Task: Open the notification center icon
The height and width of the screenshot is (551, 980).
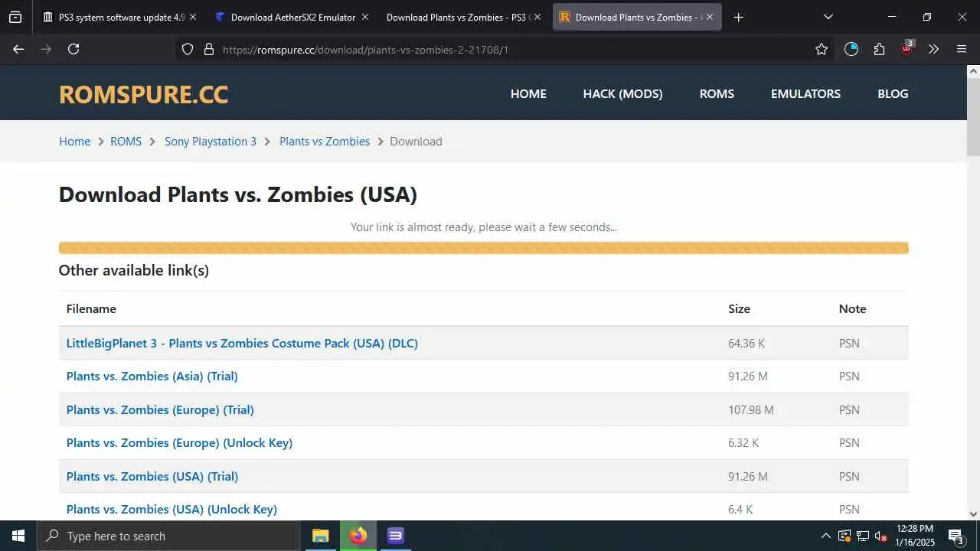Action: tap(956, 536)
